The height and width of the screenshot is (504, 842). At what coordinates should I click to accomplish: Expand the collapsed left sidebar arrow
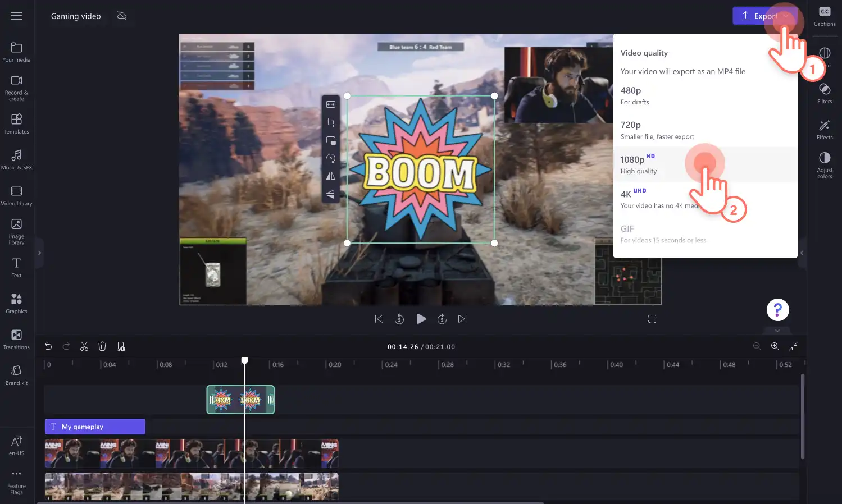[39, 253]
